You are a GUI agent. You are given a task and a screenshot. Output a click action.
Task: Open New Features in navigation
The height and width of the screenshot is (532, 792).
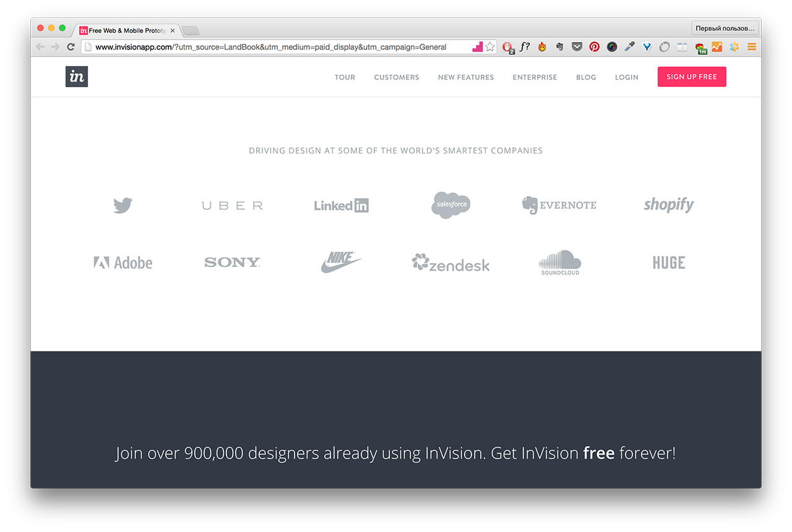coord(466,77)
